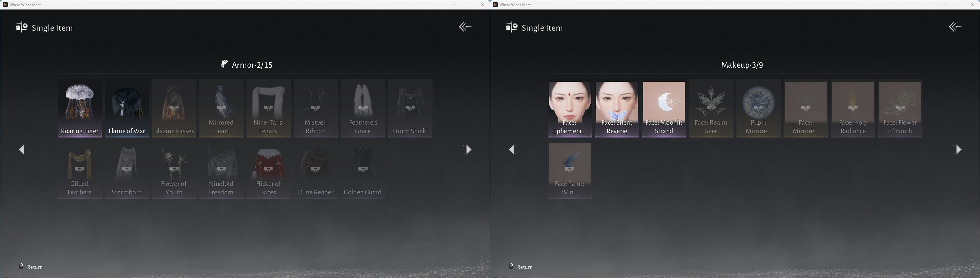
Task: Choose the Face: Silent Reverie makeup
Action: coord(617,108)
